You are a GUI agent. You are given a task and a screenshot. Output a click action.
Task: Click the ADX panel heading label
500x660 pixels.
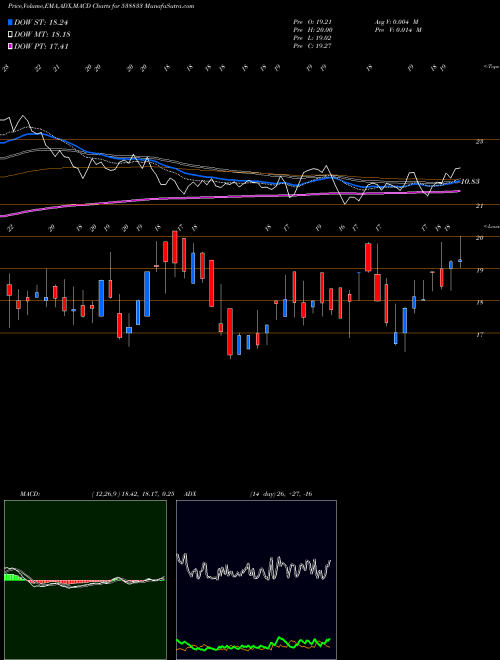[191, 494]
